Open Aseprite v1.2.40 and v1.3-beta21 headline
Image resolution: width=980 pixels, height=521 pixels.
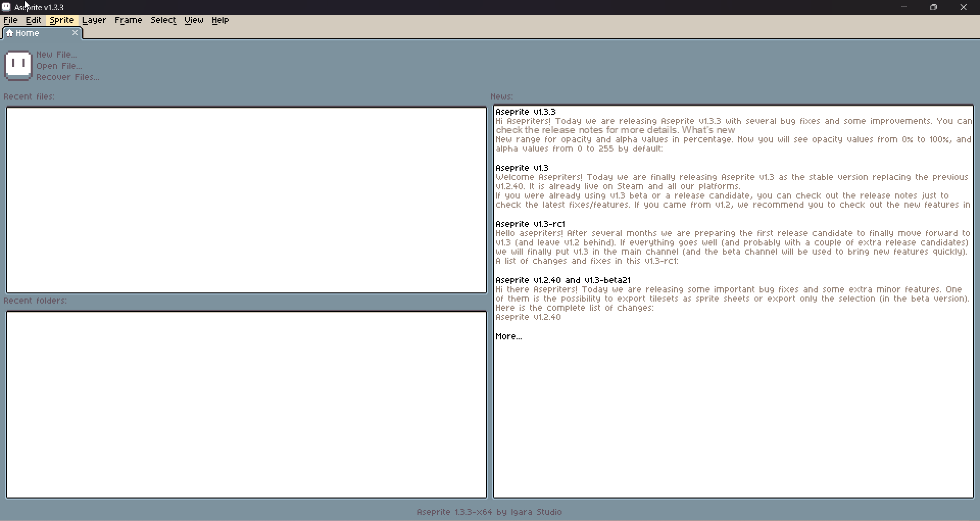pyautogui.click(x=563, y=280)
